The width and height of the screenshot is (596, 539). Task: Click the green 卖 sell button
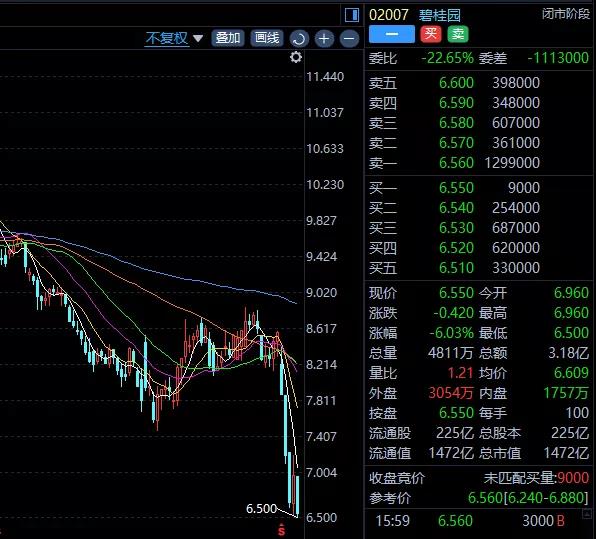click(x=458, y=34)
